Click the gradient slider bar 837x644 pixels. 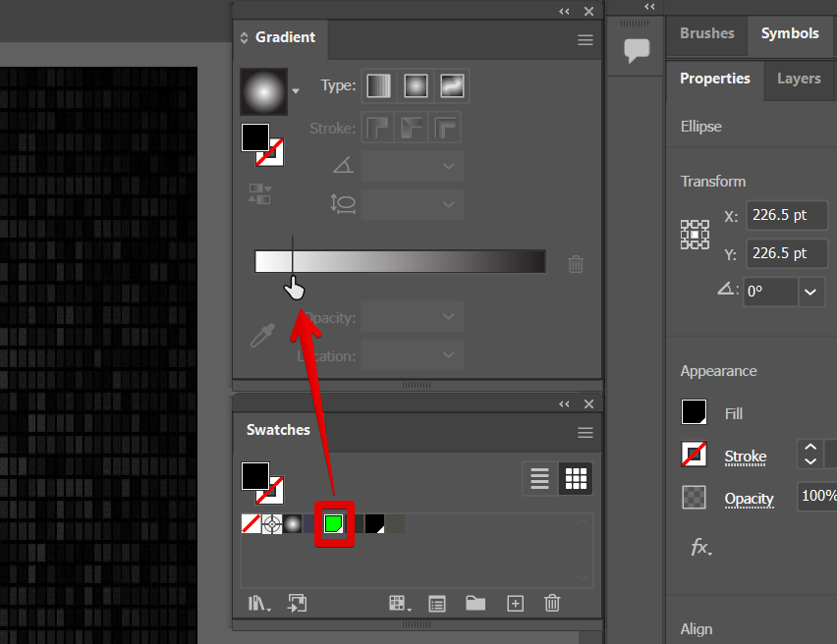[x=401, y=261]
